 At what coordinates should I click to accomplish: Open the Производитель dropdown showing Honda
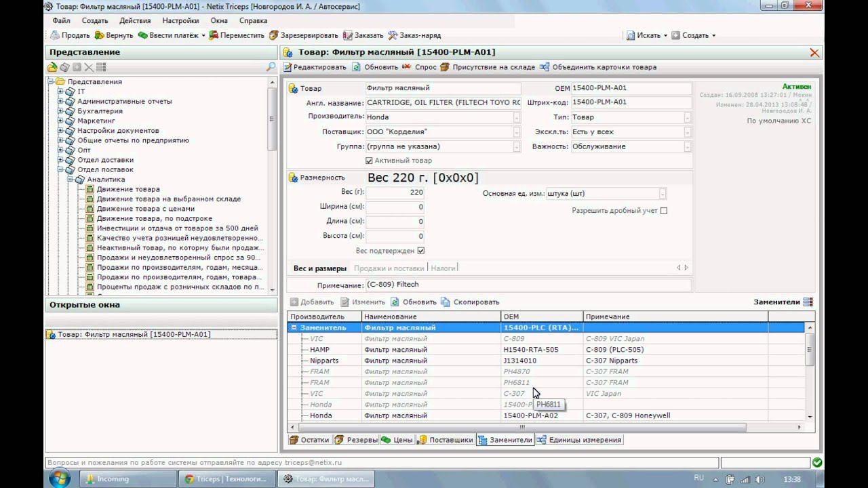pyautogui.click(x=517, y=117)
